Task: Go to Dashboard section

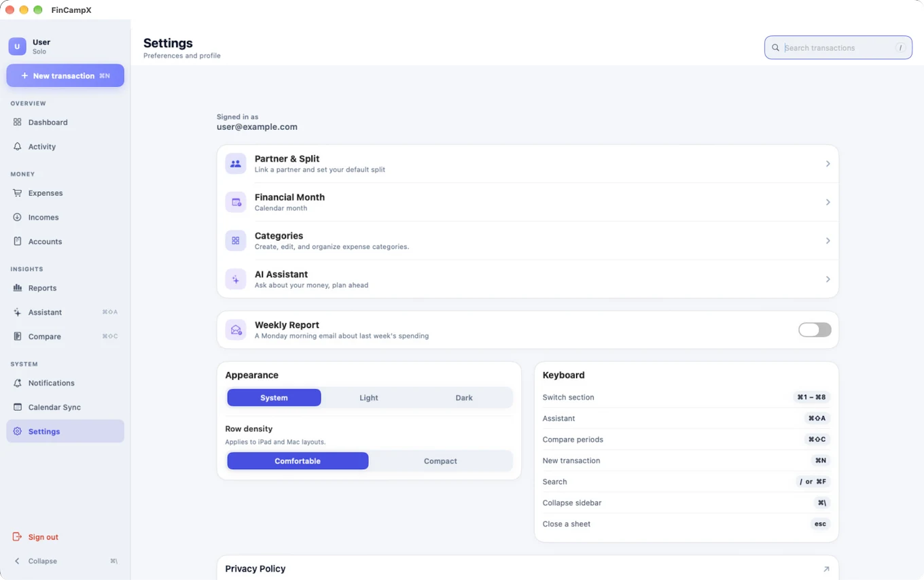Action: [x=65, y=122]
